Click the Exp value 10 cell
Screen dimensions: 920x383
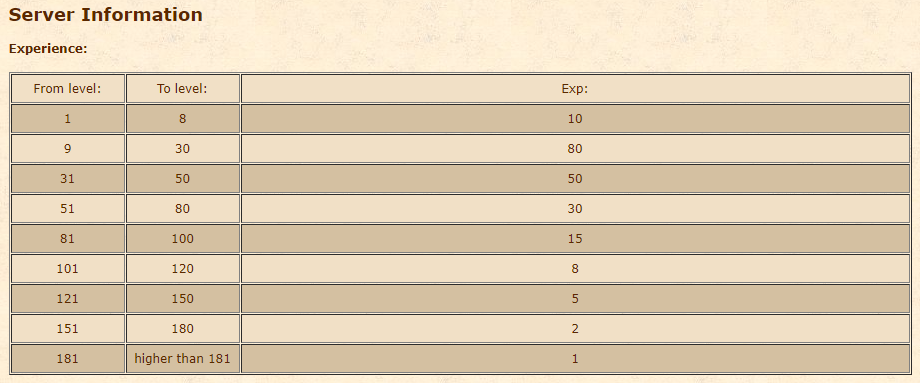click(575, 118)
